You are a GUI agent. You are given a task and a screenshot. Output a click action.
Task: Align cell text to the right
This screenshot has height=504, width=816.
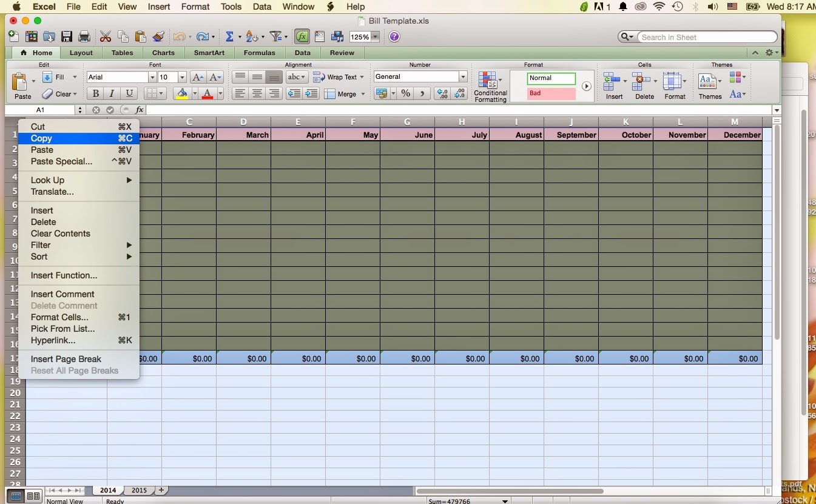pyautogui.click(x=274, y=94)
